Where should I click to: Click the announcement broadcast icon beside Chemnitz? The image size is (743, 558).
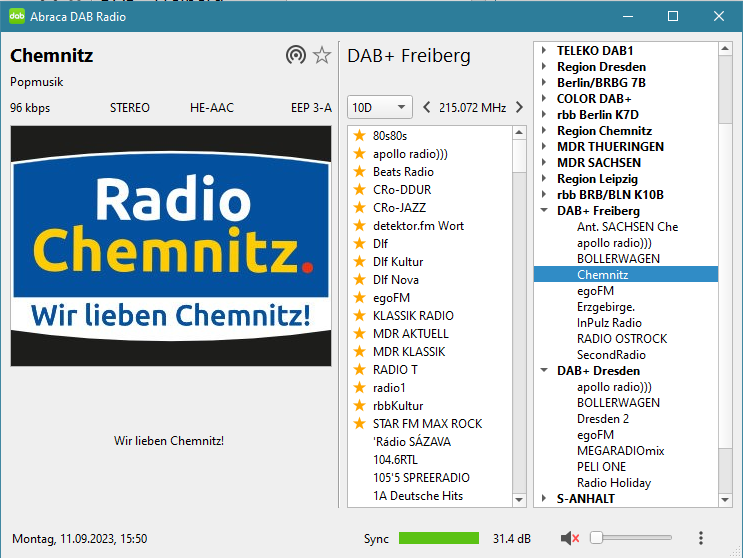coord(295,55)
